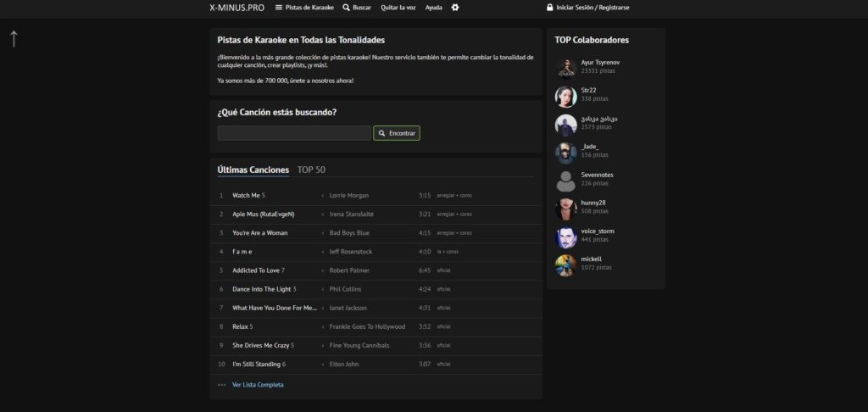The image size is (868, 412).
Task: Click the three dots beside Ver Lista Completa
Action: (221, 385)
